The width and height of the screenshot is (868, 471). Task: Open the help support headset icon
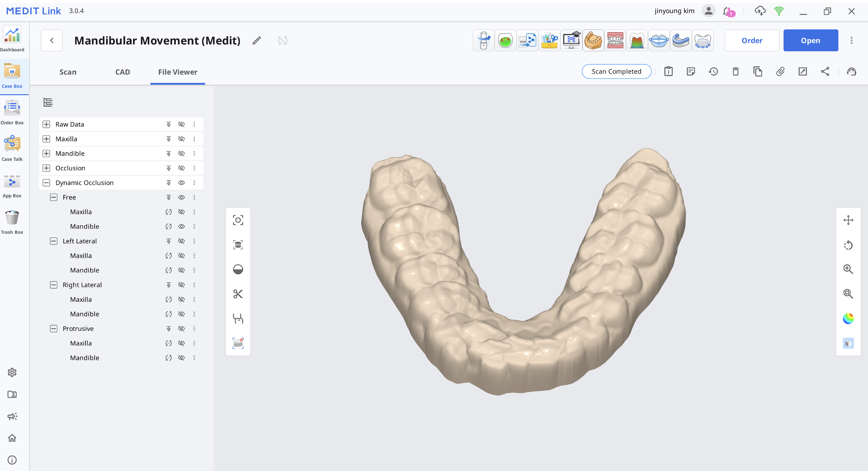click(x=852, y=72)
